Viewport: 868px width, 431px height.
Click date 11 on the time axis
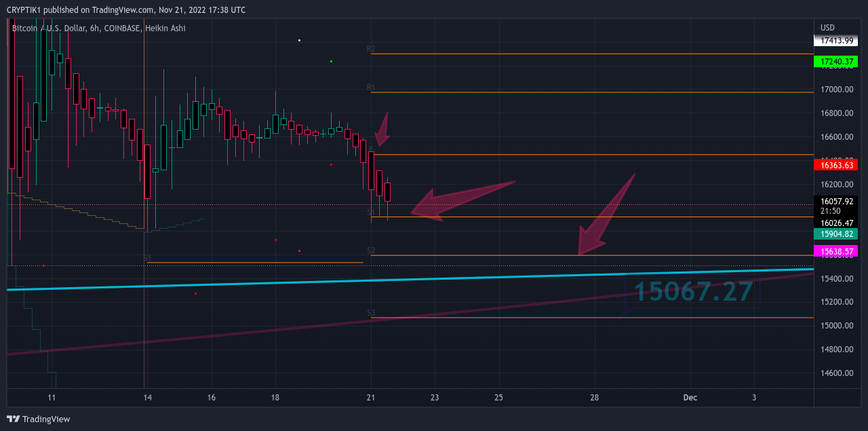[x=52, y=398]
